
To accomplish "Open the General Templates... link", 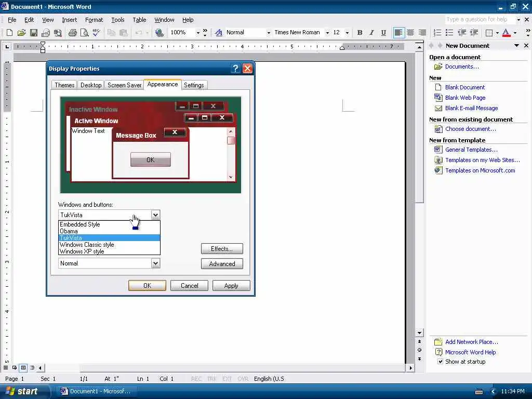I will pyautogui.click(x=471, y=150).
